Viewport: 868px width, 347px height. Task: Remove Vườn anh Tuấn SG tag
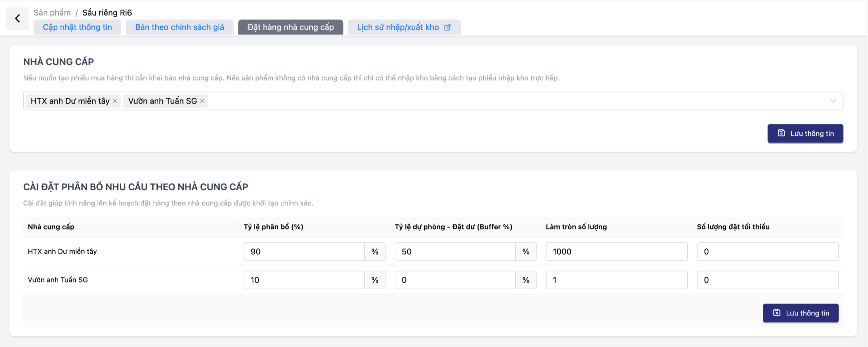pyautogui.click(x=202, y=101)
